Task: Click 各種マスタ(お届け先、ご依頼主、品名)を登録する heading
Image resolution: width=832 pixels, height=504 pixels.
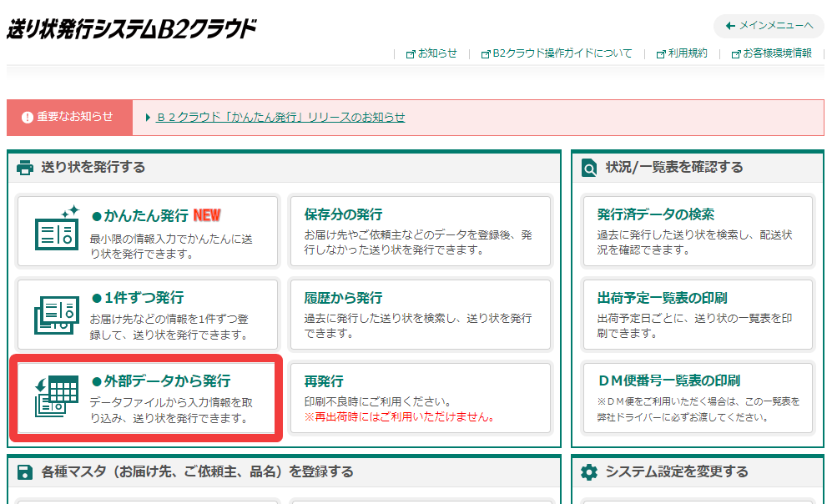Action: (198, 472)
